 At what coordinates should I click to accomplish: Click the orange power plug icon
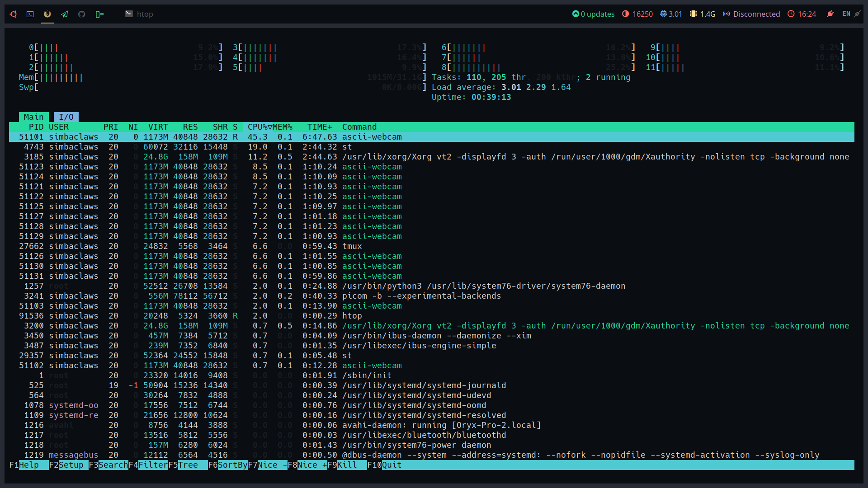click(830, 14)
